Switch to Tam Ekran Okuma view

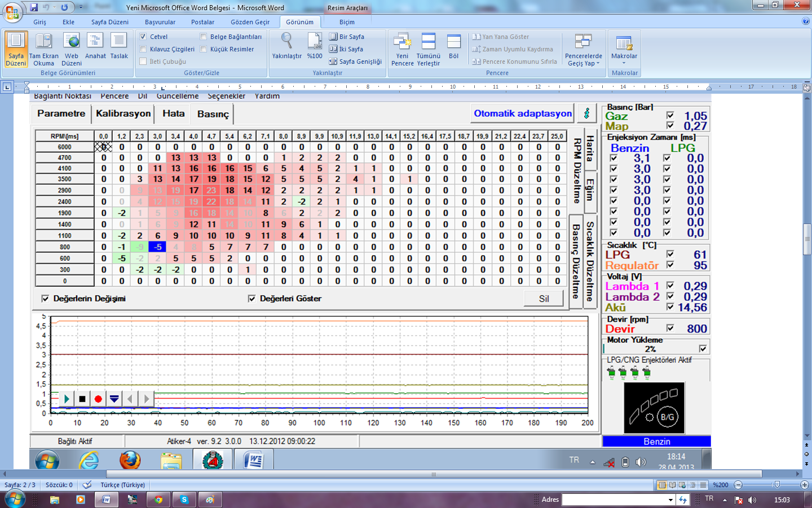tap(43, 49)
